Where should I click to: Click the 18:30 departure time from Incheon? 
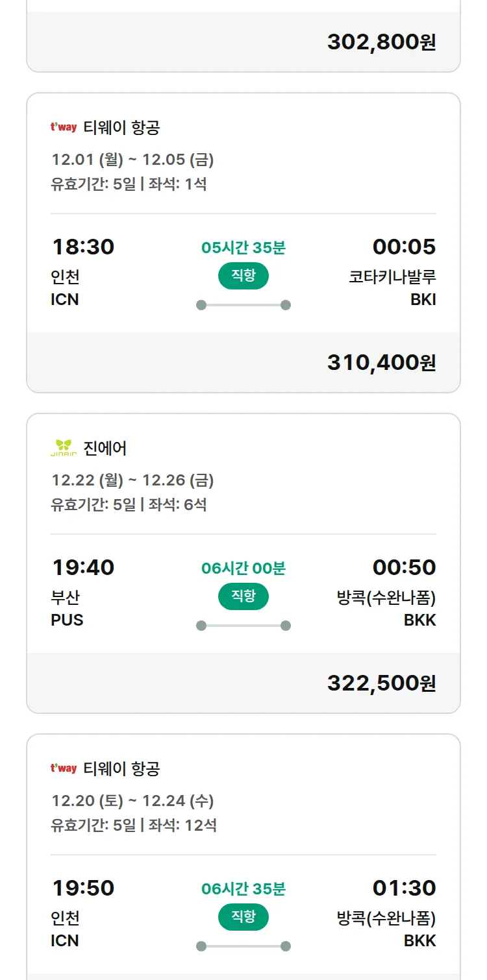pos(83,247)
